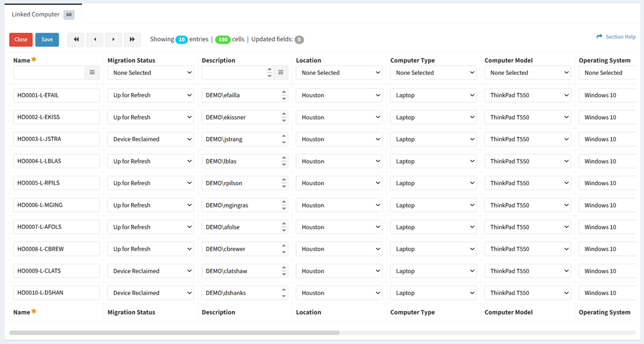Open Location dropdown for HO0001-L-EFAIL row

339,95
